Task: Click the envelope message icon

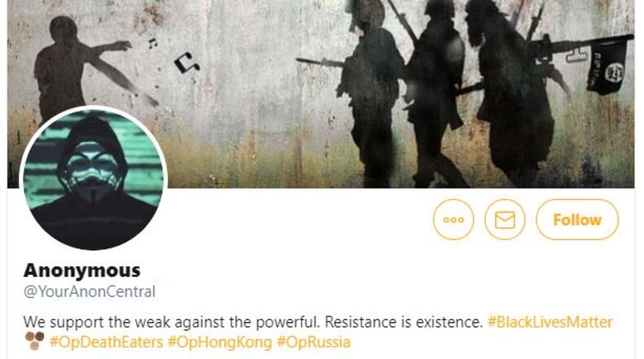Action: (x=505, y=219)
